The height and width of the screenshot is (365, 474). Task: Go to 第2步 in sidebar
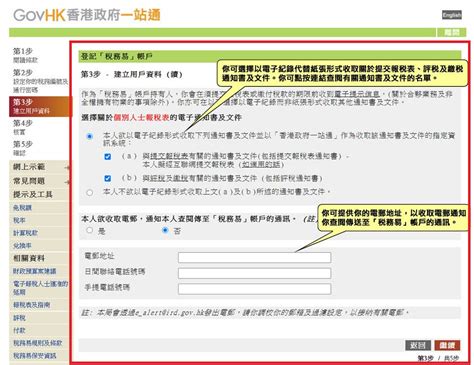tap(39, 81)
